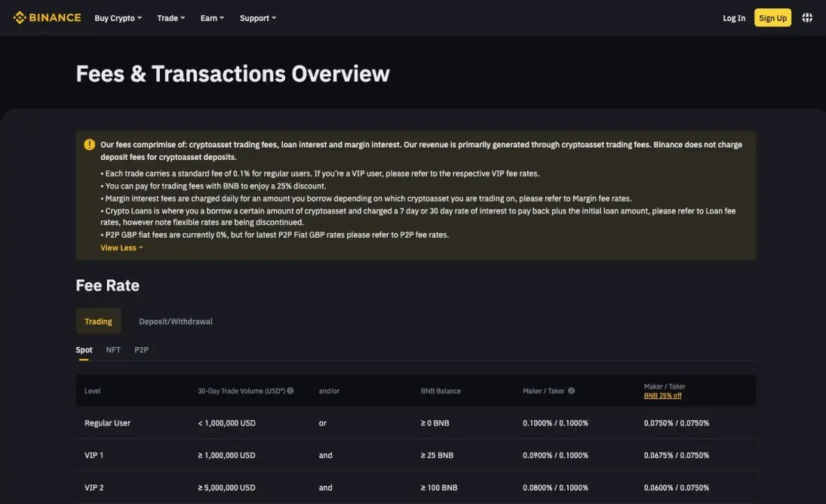Click the '< 1,000,000 USD' volume cell

226,423
